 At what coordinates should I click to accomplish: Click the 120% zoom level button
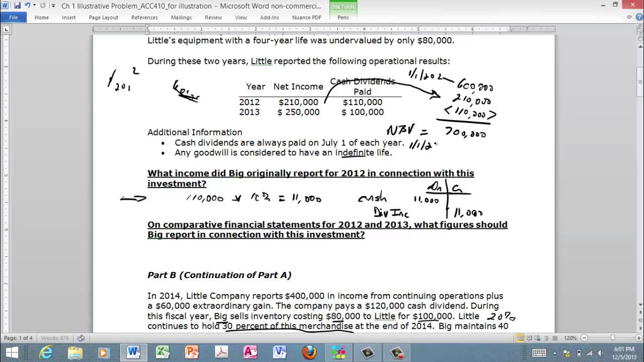(x=570, y=338)
